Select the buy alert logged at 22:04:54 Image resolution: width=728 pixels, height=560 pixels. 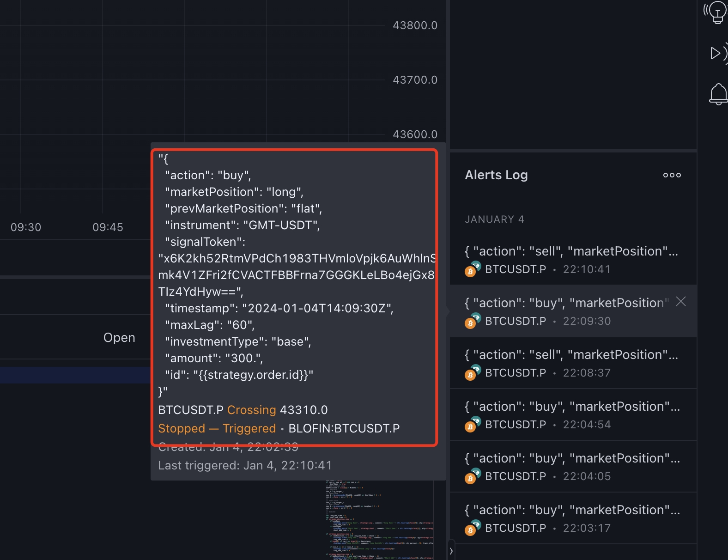(573, 414)
